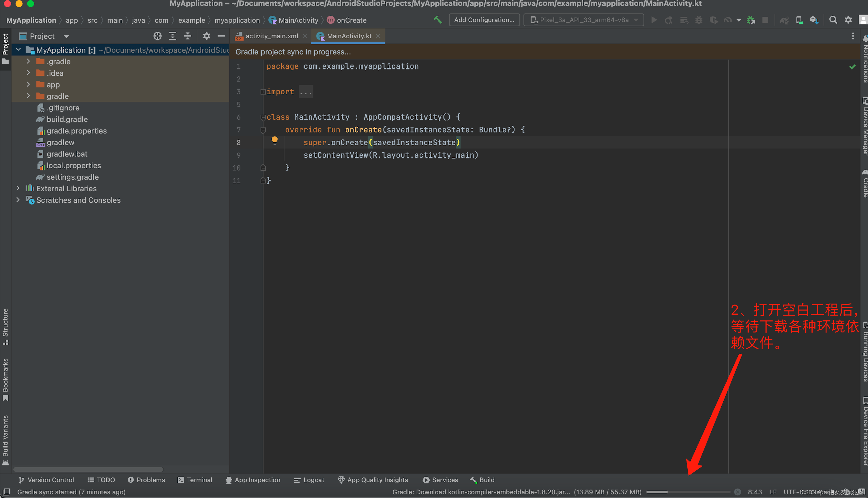Expand the gradle folder
Viewport: 868px width, 498px height.
29,96
